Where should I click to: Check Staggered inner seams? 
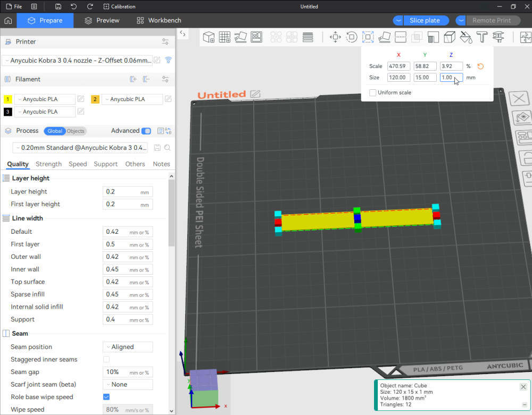point(106,359)
